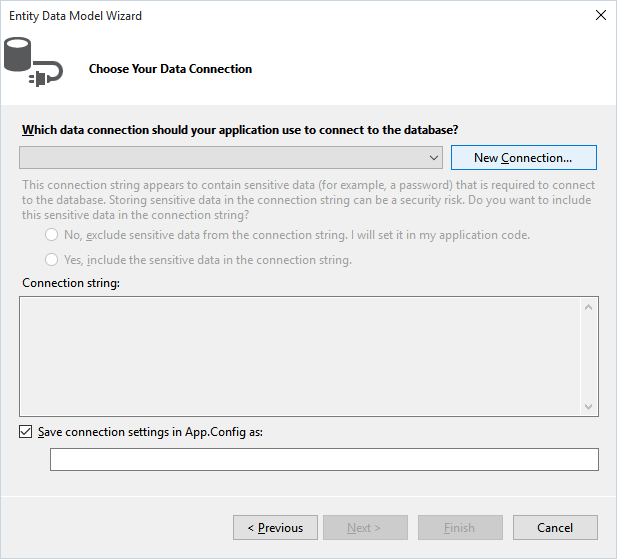The image size is (617, 559).
Task: Click the connection string scroll down arrow
Action: click(x=589, y=406)
